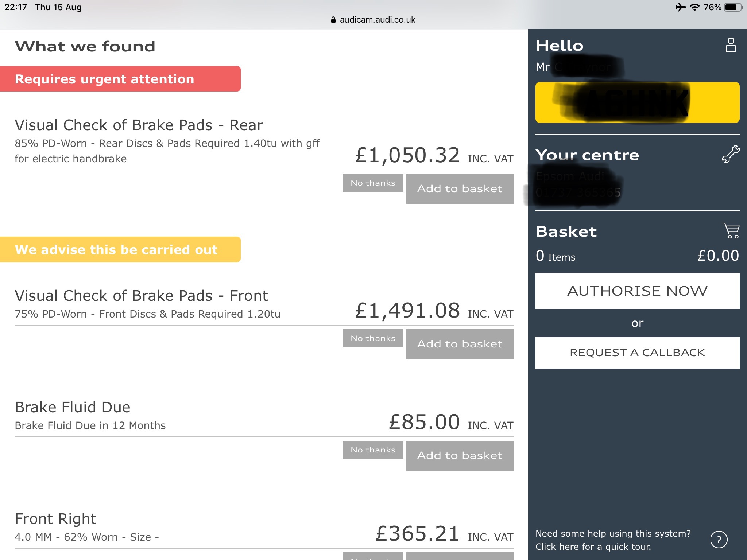Click the We advise this be carried out banner
The image size is (747, 560).
[x=120, y=249]
